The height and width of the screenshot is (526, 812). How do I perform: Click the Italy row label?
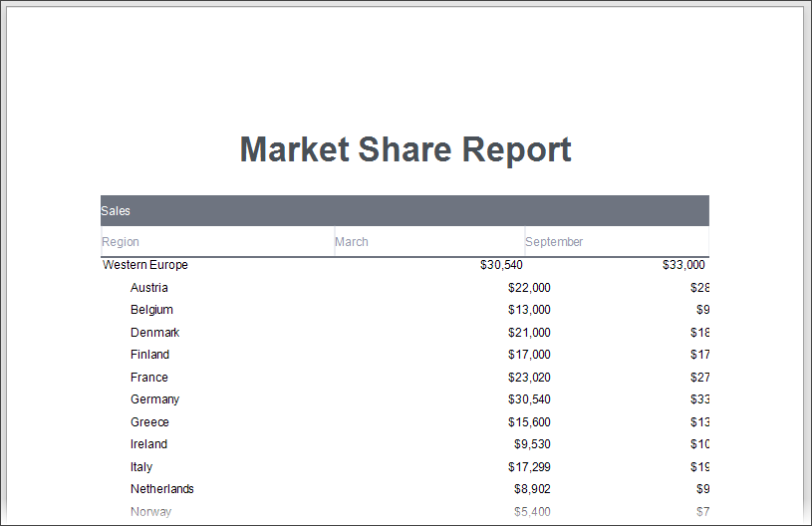tap(141, 467)
